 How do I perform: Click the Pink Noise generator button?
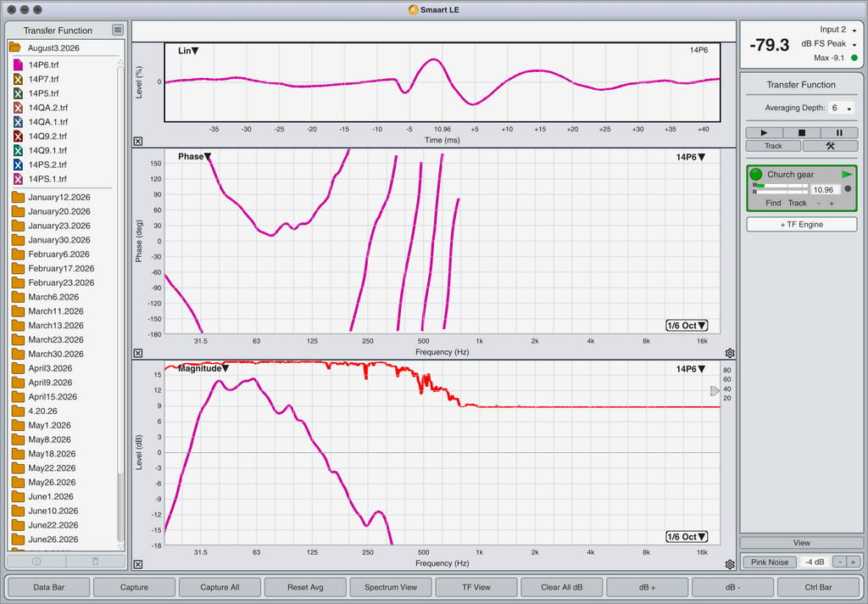point(770,562)
